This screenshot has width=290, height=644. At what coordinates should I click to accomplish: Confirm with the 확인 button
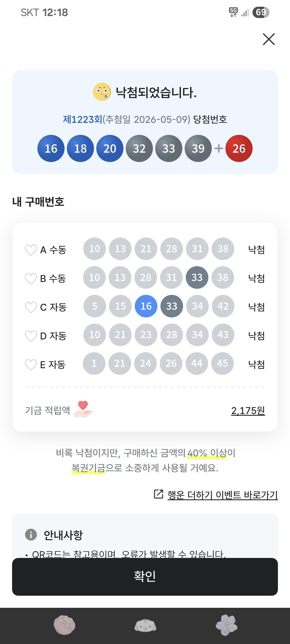[145, 577]
